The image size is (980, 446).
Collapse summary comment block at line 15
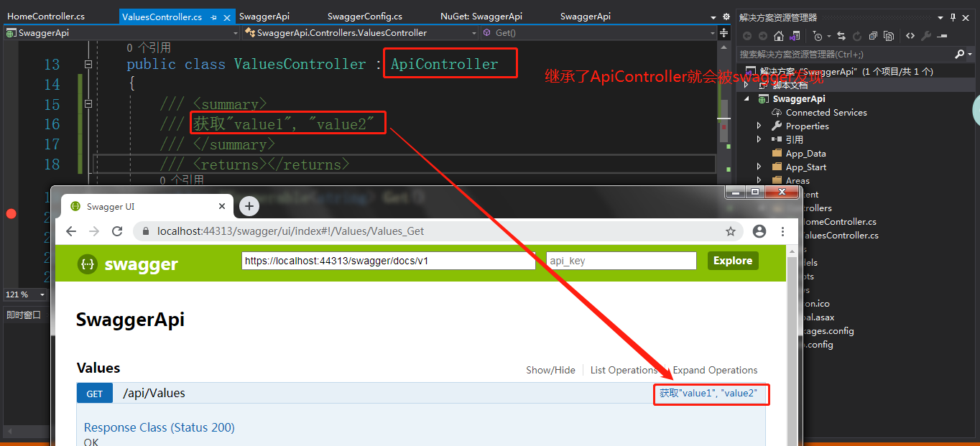point(88,104)
